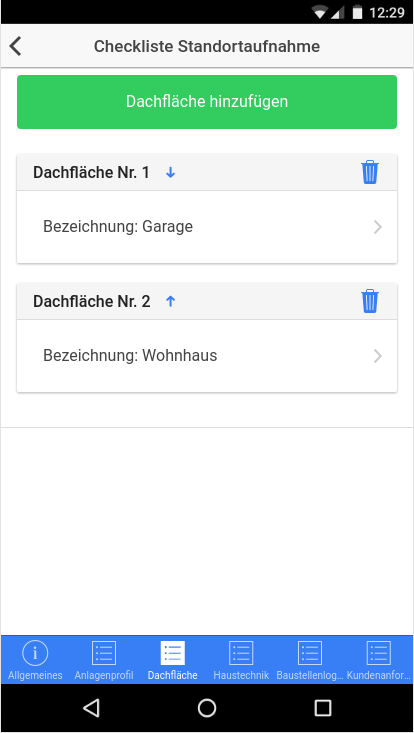Go back using the header back arrow

tap(15, 47)
